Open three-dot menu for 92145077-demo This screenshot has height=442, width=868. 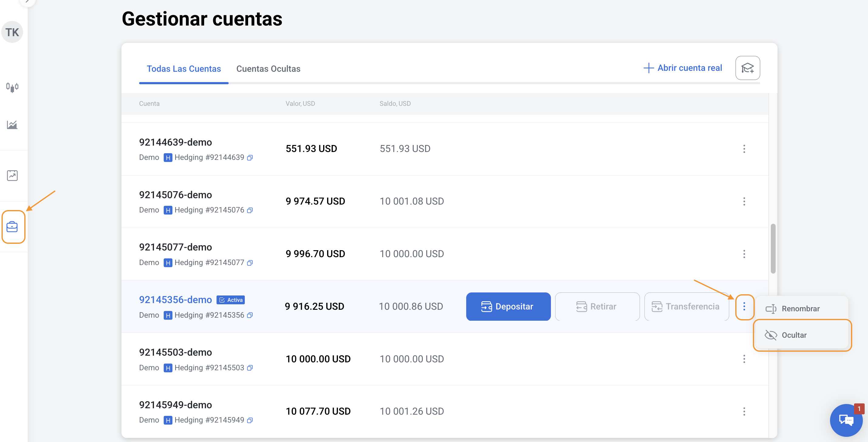(744, 254)
